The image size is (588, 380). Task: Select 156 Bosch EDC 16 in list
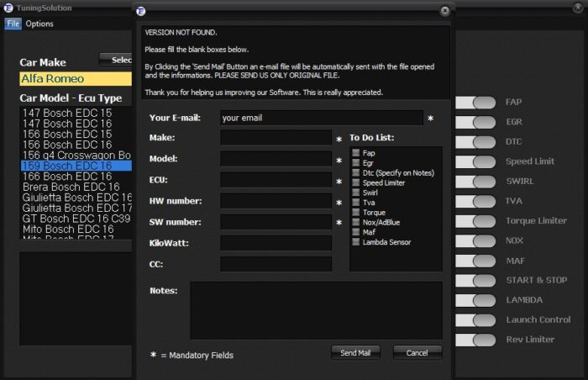tap(76, 145)
